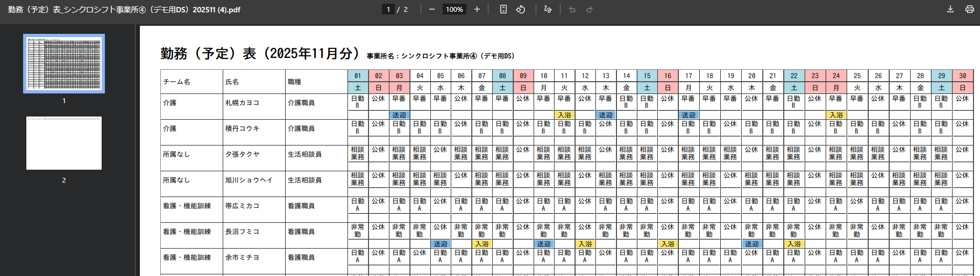Click the チーム名 column header
The height and width of the screenshot is (276, 980).
(x=177, y=82)
